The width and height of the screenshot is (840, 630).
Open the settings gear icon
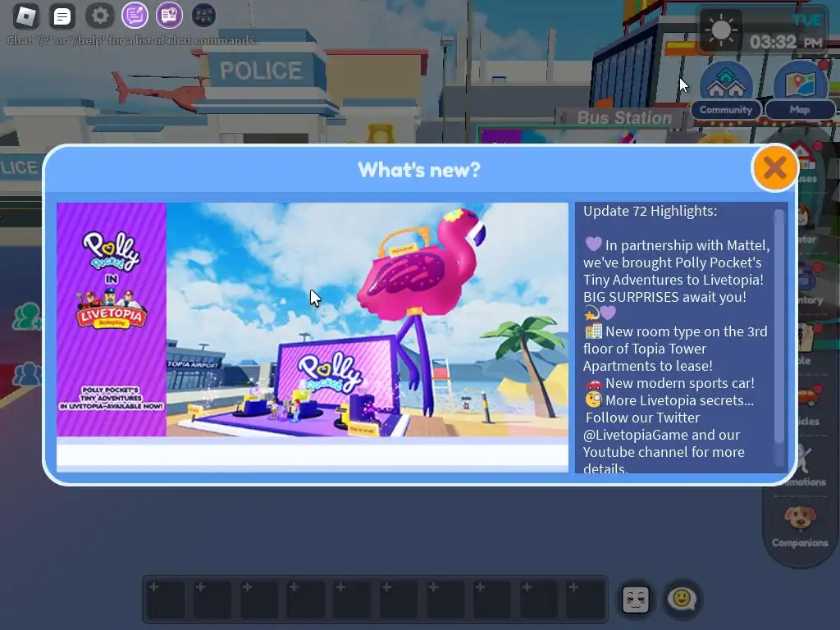tap(99, 16)
